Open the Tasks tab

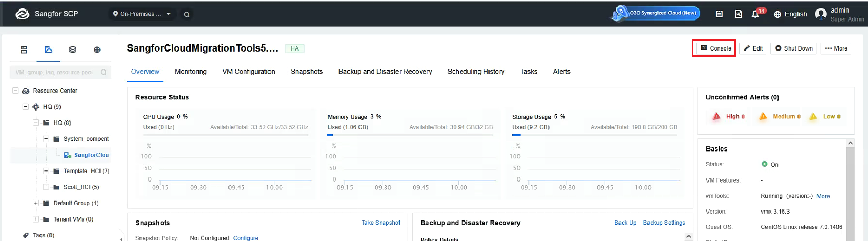pyautogui.click(x=529, y=72)
